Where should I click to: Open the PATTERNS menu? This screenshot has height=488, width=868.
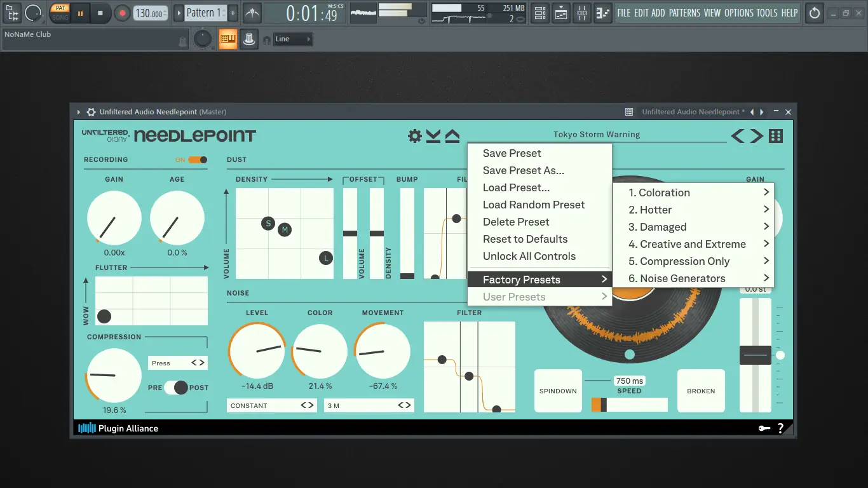(x=685, y=13)
